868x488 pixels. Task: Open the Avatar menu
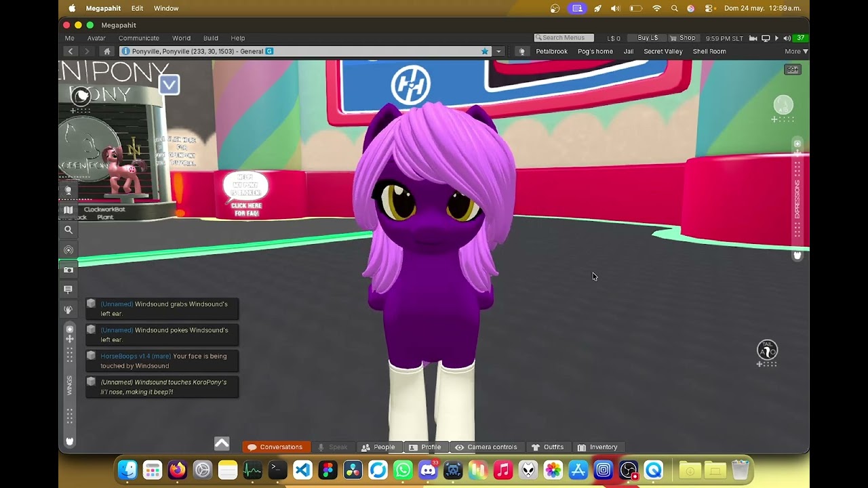(96, 38)
